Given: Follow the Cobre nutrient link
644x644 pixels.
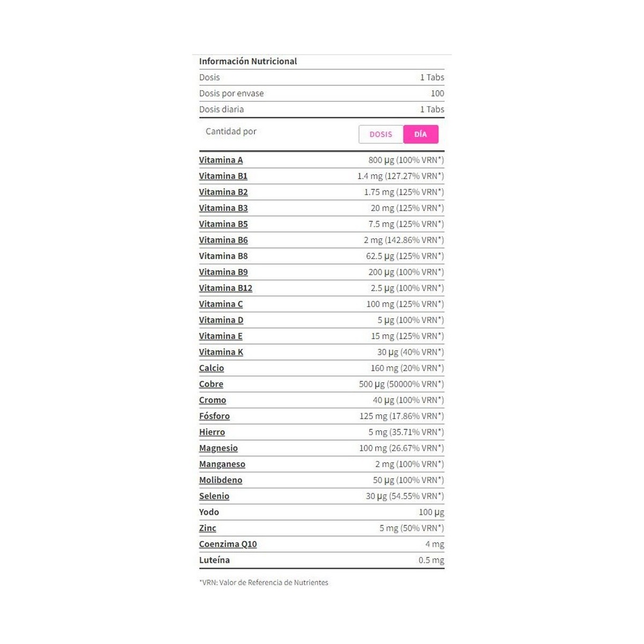Looking at the screenshot, I should pos(211,384).
